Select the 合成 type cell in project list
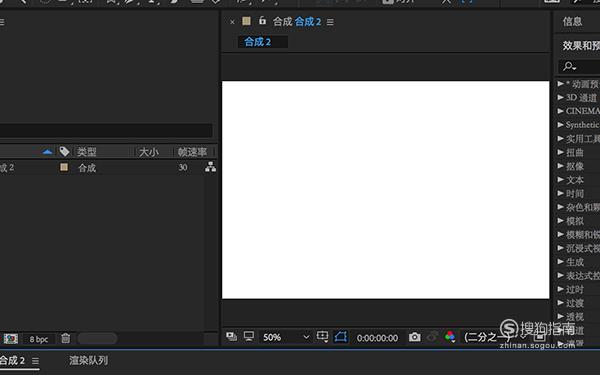The height and width of the screenshot is (375, 600). 87,168
